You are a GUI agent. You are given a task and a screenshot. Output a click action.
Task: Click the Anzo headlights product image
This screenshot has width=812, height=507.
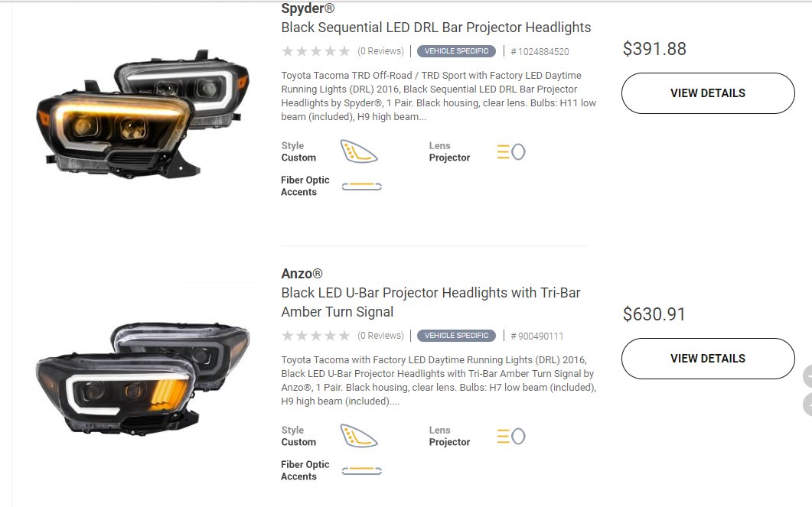(142, 379)
